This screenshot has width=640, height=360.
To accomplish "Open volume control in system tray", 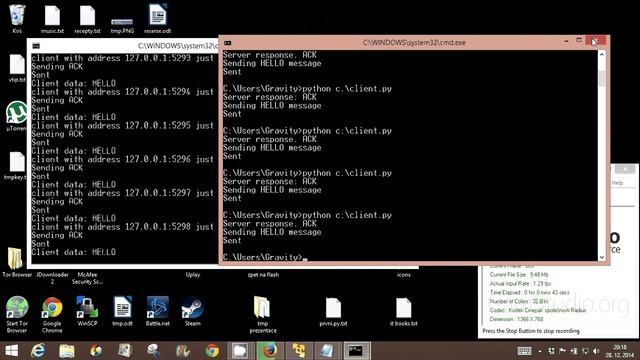I will click(596, 351).
